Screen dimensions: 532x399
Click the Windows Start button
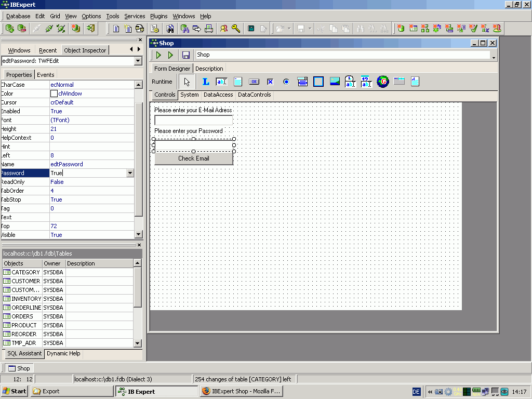(x=15, y=391)
